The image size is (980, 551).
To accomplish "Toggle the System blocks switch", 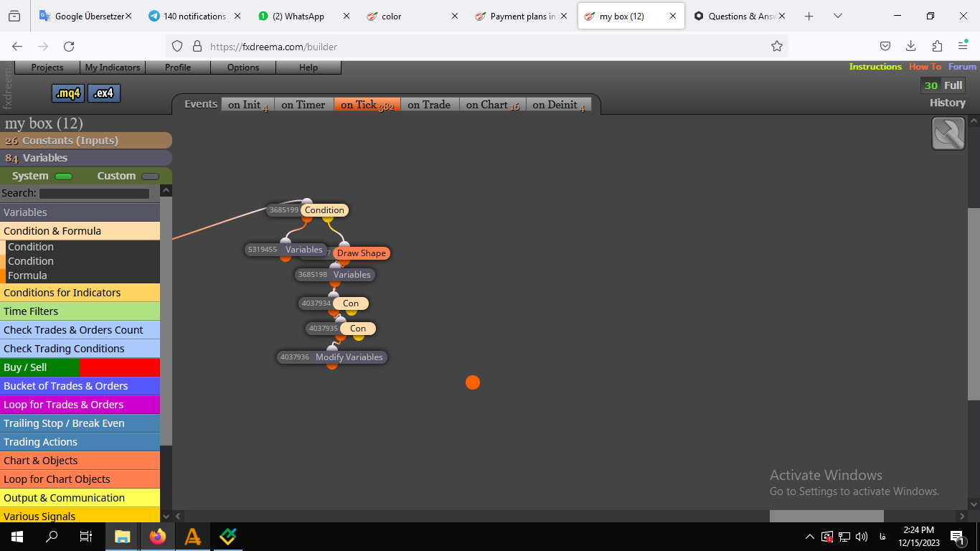I will (64, 176).
